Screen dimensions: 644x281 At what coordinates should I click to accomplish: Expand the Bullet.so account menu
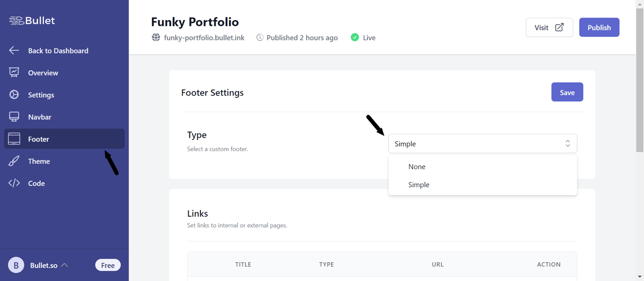[64, 265]
